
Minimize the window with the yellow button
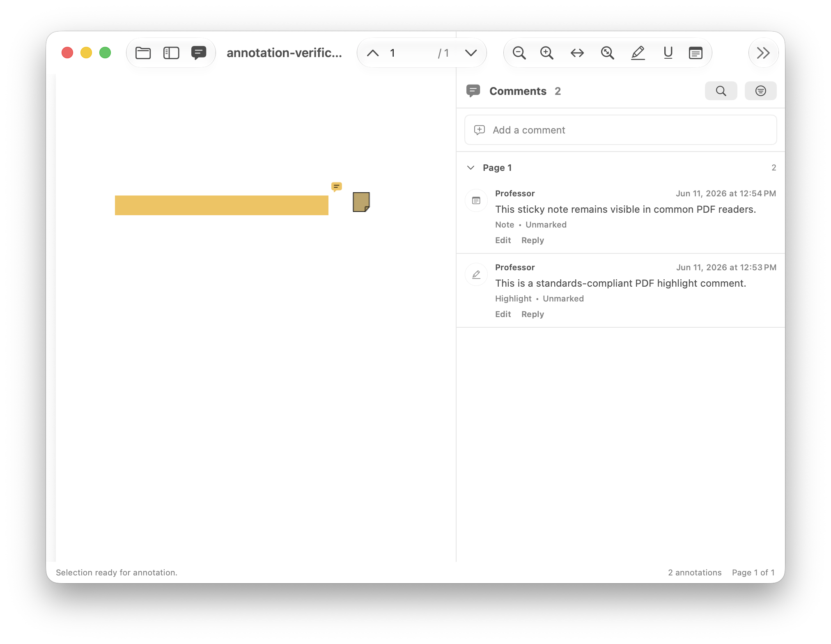pos(86,53)
